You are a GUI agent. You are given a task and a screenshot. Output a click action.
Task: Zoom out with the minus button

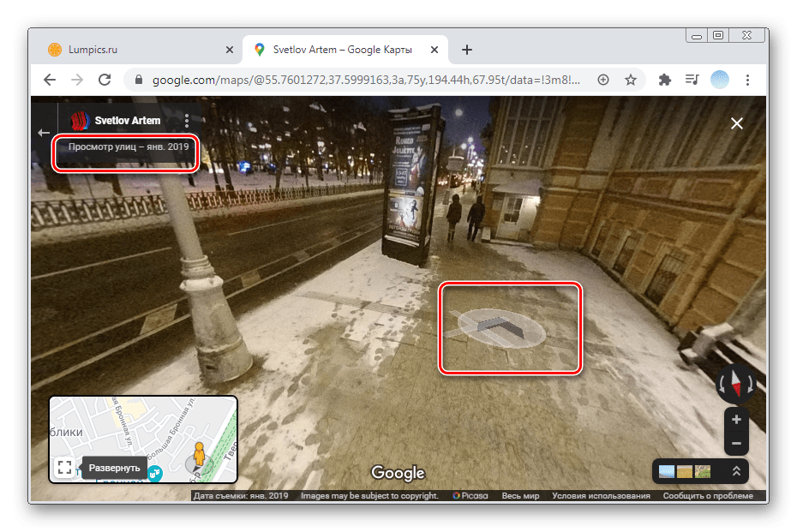pos(736,444)
